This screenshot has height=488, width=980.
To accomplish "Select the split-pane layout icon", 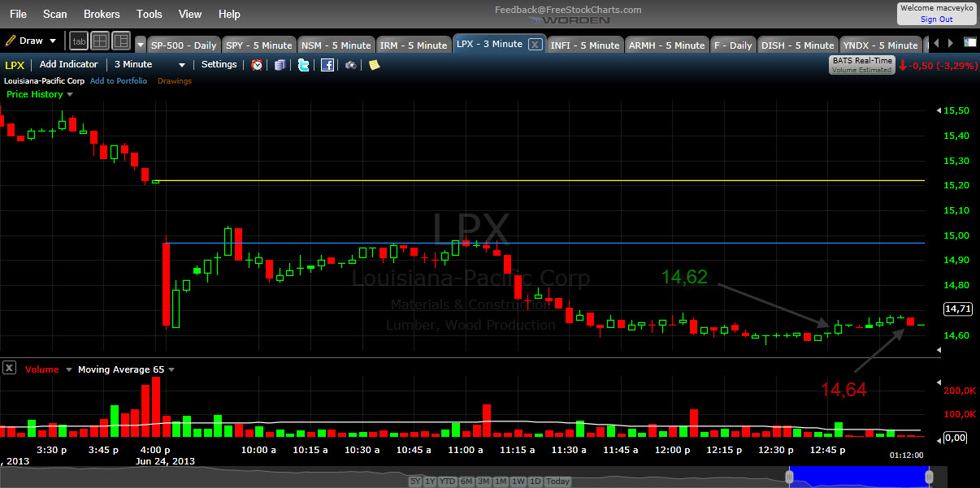I will [x=121, y=41].
